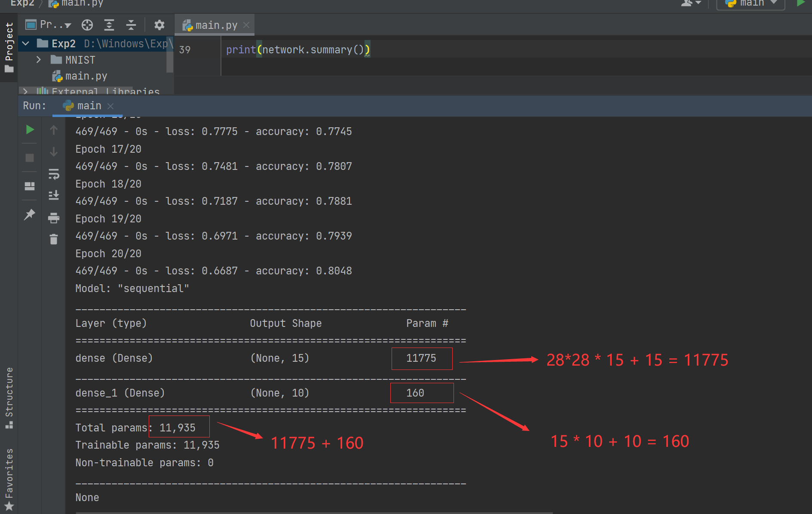The image size is (812, 514).
Task: Click the accuracy 0.8048 result line
Action: click(x=214, y=271)
